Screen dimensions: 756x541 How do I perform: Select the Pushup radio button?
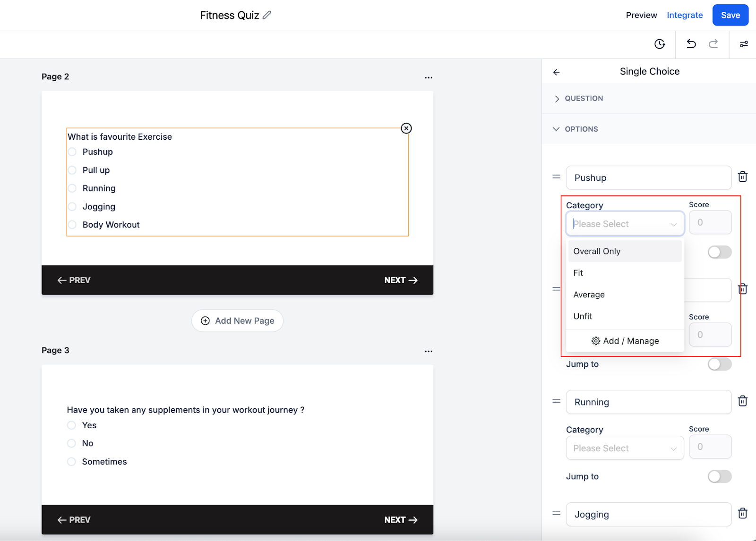point(72,152)
